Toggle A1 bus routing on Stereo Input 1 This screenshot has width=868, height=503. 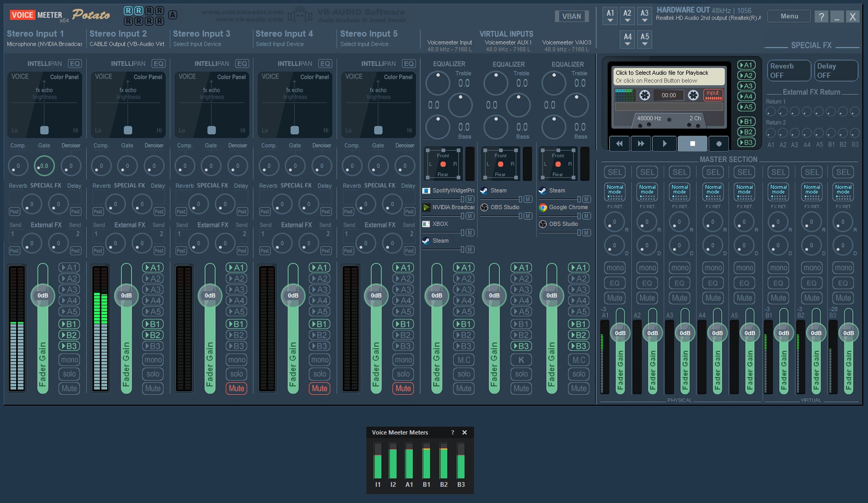69,268
